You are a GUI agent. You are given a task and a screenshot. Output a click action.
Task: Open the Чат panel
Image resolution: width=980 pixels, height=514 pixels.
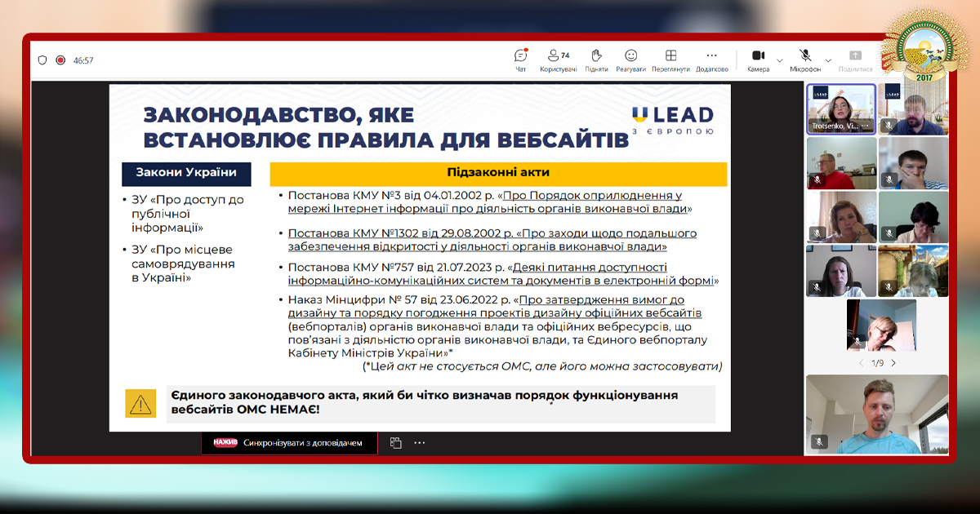click(x=520, y=60)
